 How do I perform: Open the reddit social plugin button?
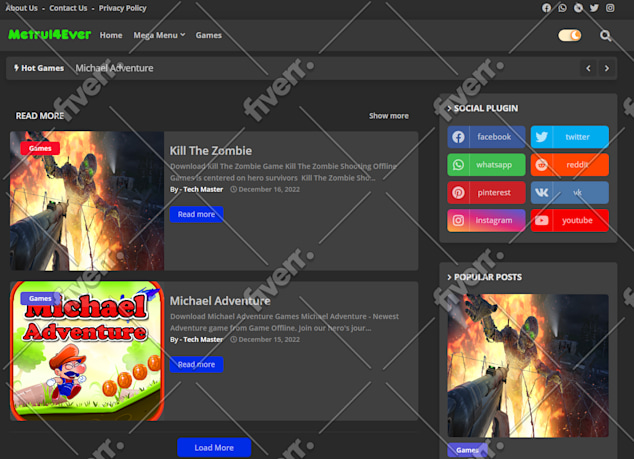(x=570, y=165)
